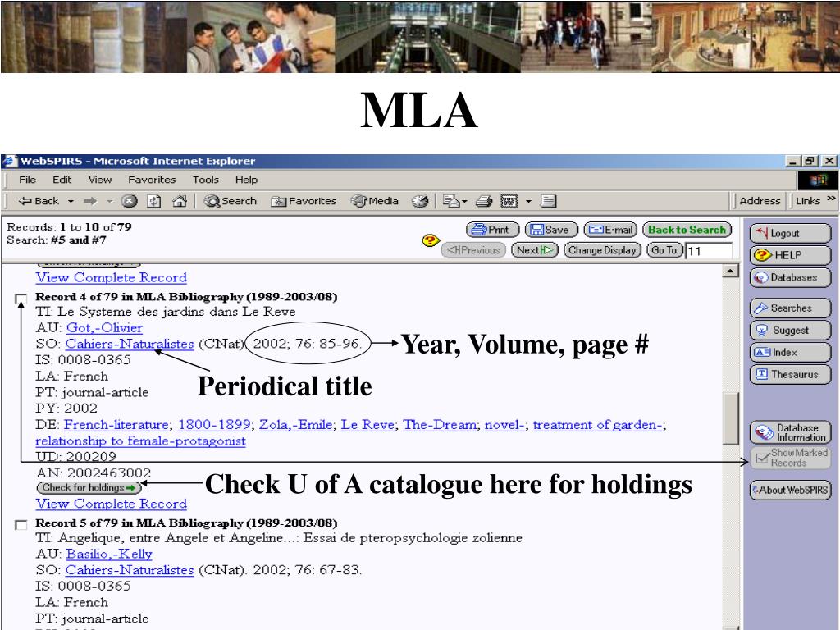Click the Save records button

[x=551, y=230]
